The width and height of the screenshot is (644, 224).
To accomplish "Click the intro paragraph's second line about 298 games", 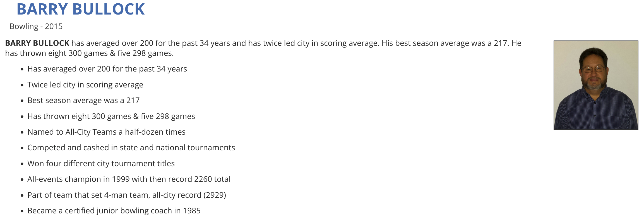I will point(89,53).
